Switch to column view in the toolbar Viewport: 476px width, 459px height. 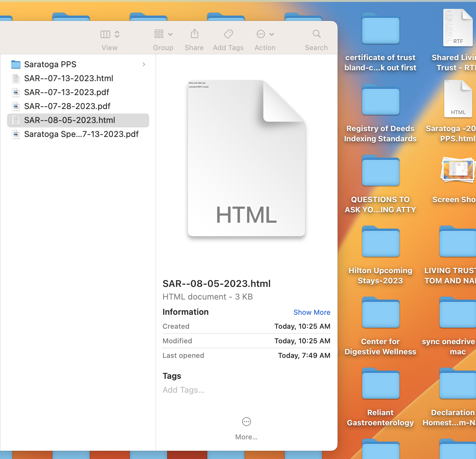tap(105, 34)
